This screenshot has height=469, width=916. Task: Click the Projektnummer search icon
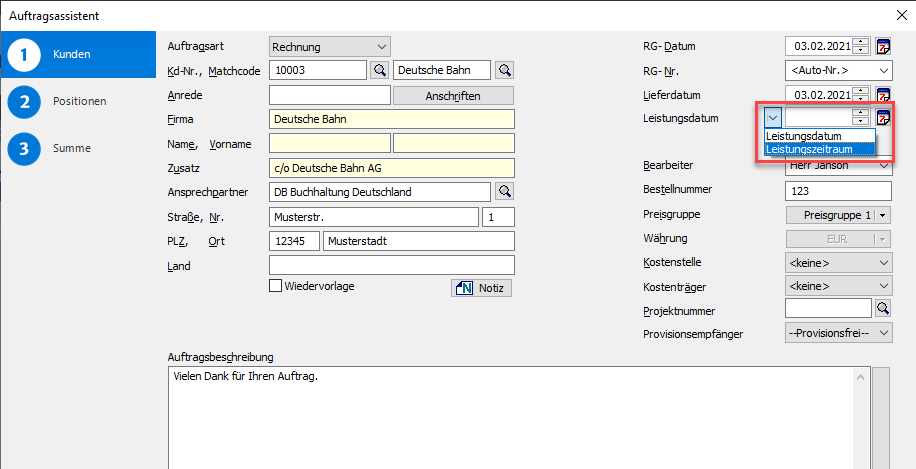[x=883, y=309]
